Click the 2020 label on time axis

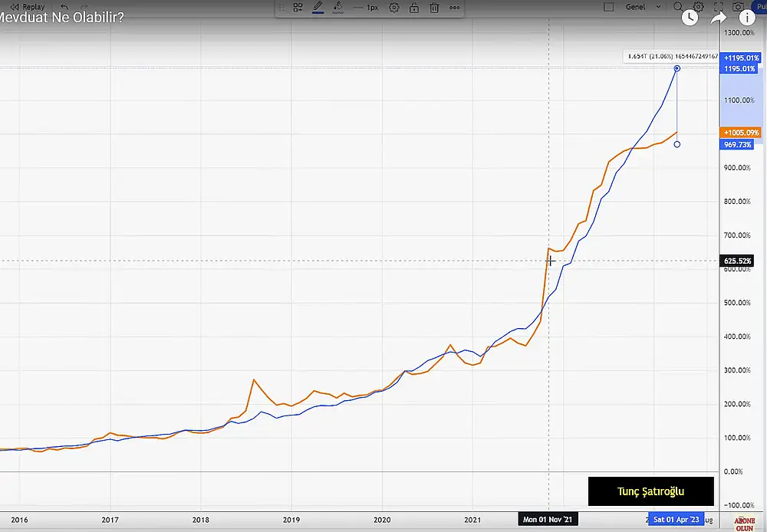[382, 520]
